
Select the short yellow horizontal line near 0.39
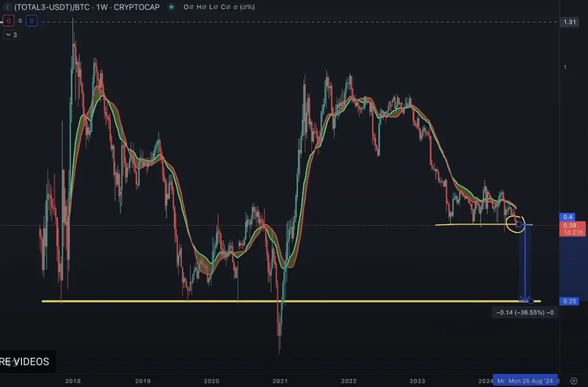(464, 225)
